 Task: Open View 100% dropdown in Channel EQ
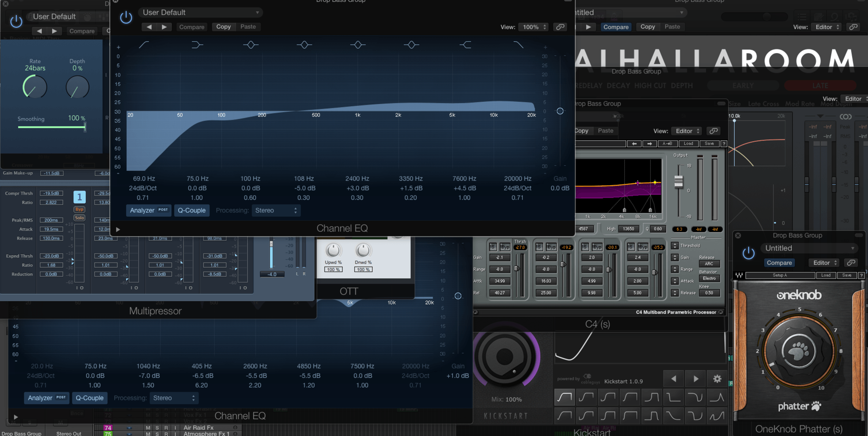533,27
